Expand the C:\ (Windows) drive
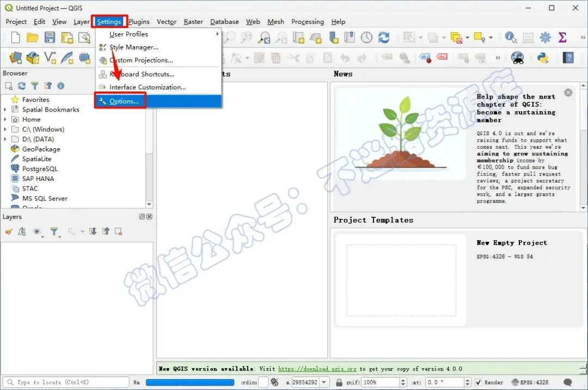 5,130
